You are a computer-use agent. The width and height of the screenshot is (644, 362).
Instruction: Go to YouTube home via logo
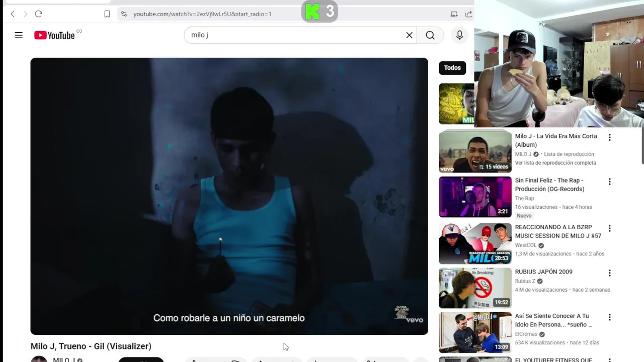(x=54, y=35)
